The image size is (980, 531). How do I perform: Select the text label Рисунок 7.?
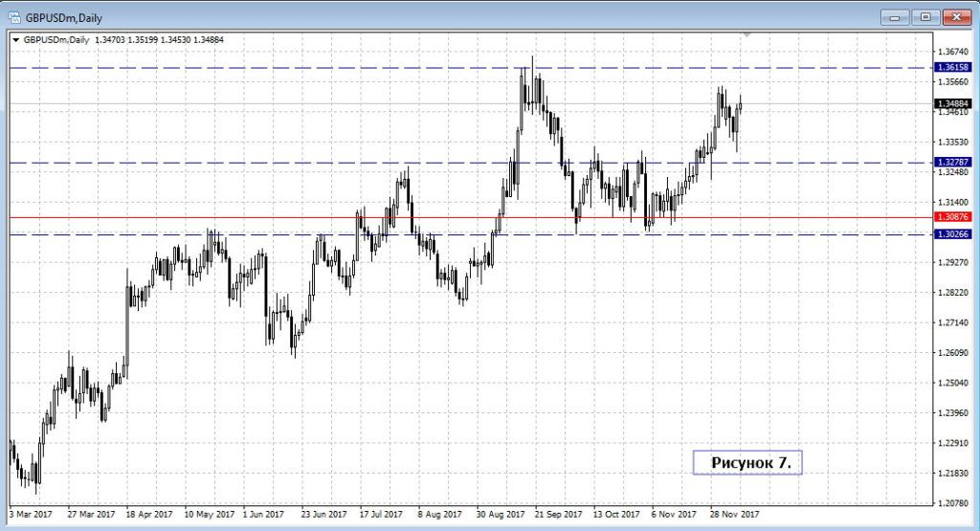click(748, 462)
